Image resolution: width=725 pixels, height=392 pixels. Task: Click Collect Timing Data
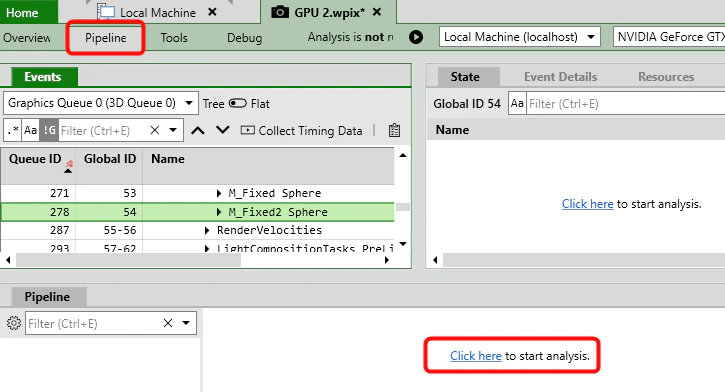tap(301, 131)
